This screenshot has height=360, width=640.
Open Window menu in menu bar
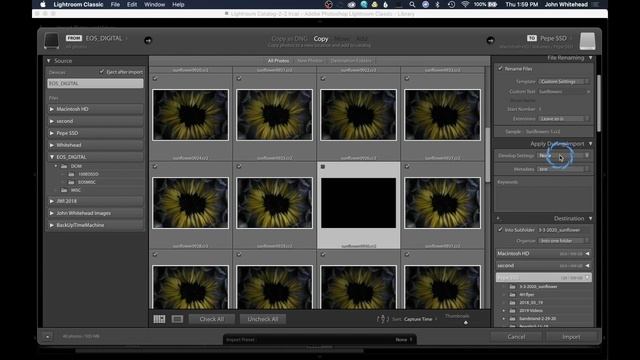pyautogui.click(x=155, y=4)
